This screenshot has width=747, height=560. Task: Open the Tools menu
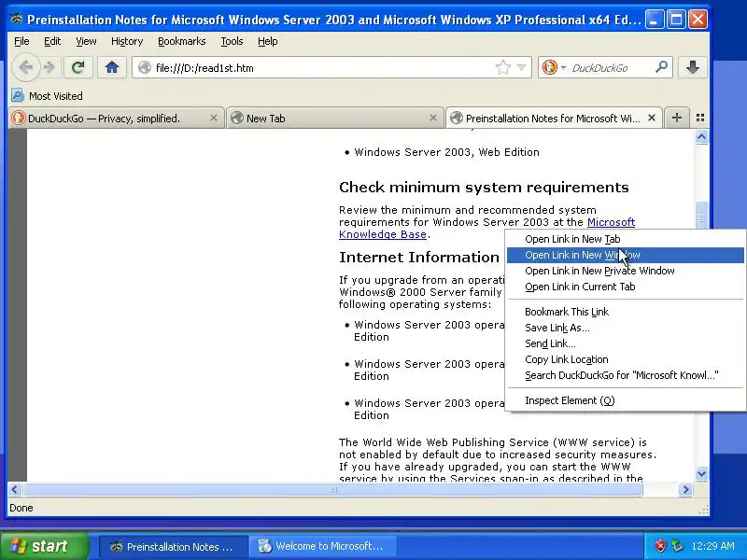(x=232, y=41)
